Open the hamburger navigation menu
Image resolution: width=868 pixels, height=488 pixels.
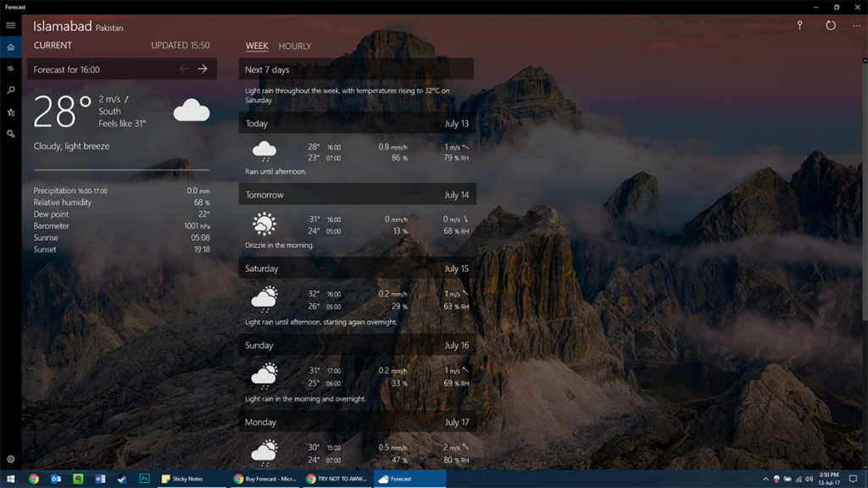(10, 25)
